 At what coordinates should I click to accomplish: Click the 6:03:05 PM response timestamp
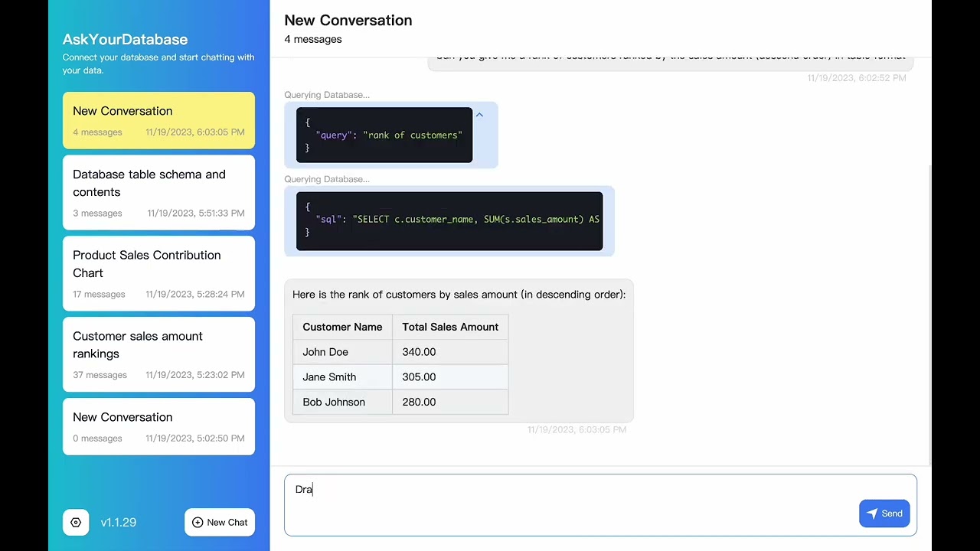[x=577, y=429]
